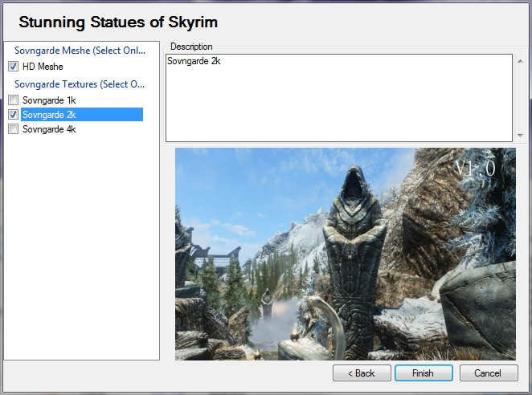532x395 pixels.
Task: Select the Sovngarde Meshe group header
Action: [80, 51]
